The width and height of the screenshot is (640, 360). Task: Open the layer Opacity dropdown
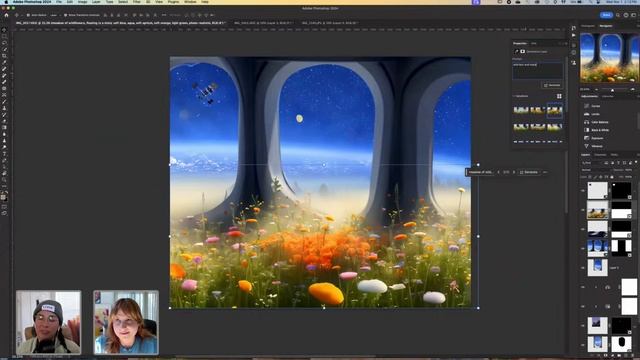pos(628,170)
